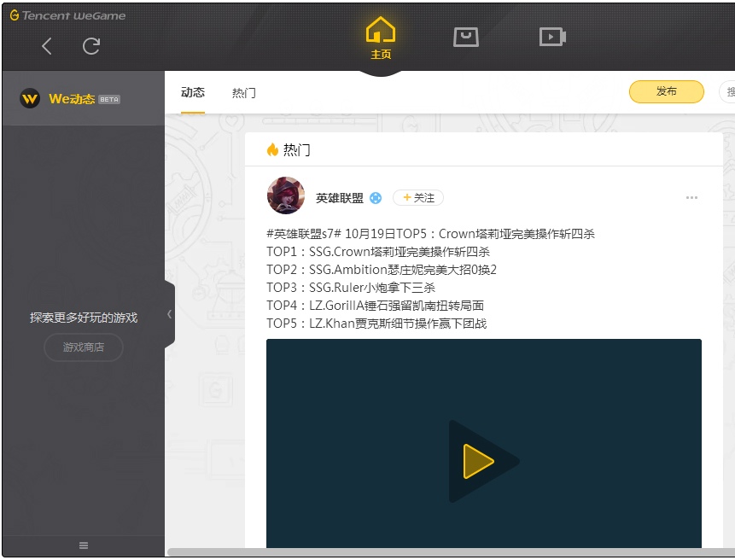Click the 游戏商店 button in sidebar
735x560 pixels.
click(x=84, y=347)
